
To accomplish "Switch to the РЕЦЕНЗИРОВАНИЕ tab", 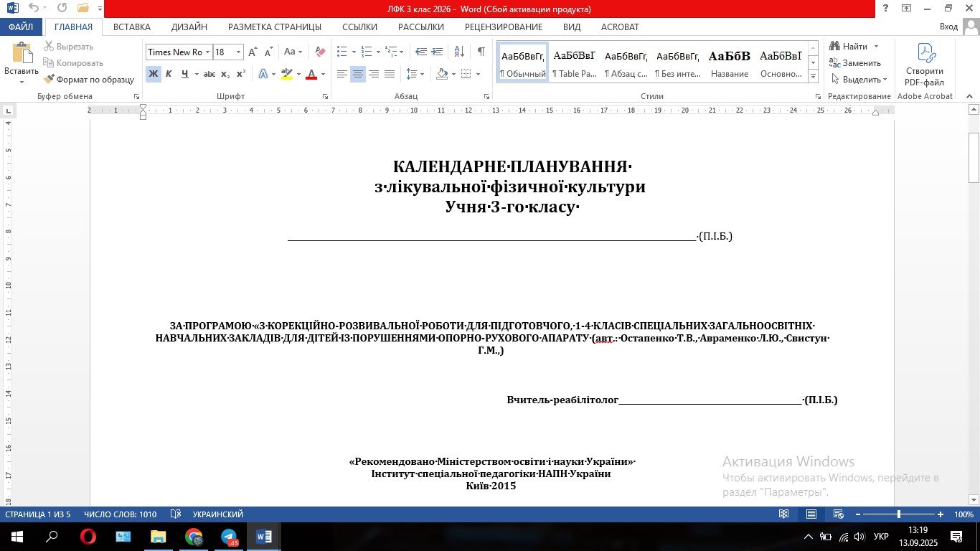I will click(503, 27).
